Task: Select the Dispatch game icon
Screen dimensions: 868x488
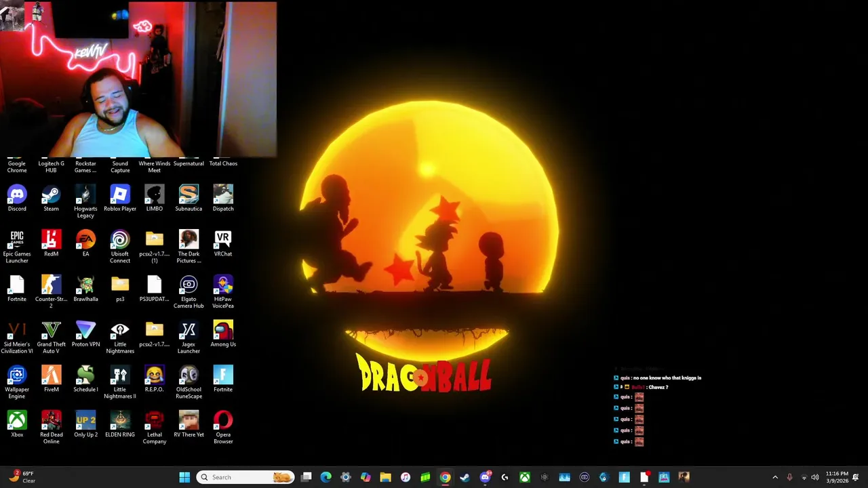Action: coord(223,199)
